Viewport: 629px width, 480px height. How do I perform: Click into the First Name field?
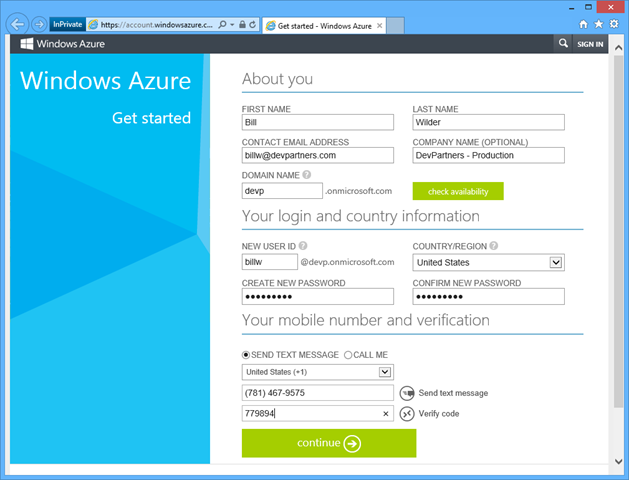click(x=318, y=123)
